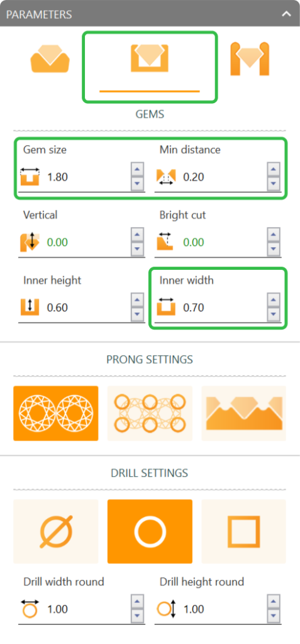
Task: Choose the six-prong circles prong setting
Action: coord(150,413)
